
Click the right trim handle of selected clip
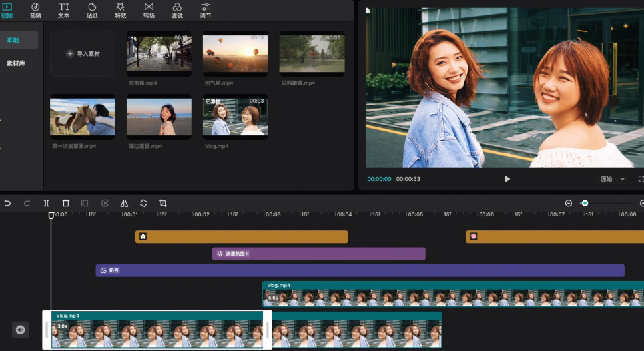click(267, 330)
